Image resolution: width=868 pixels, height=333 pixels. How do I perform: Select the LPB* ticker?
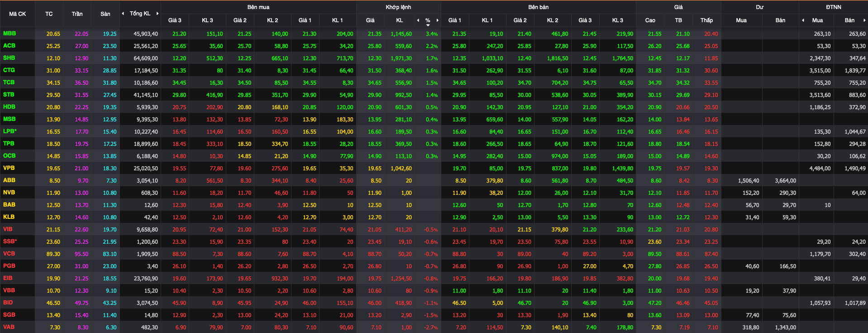[10, 131]
